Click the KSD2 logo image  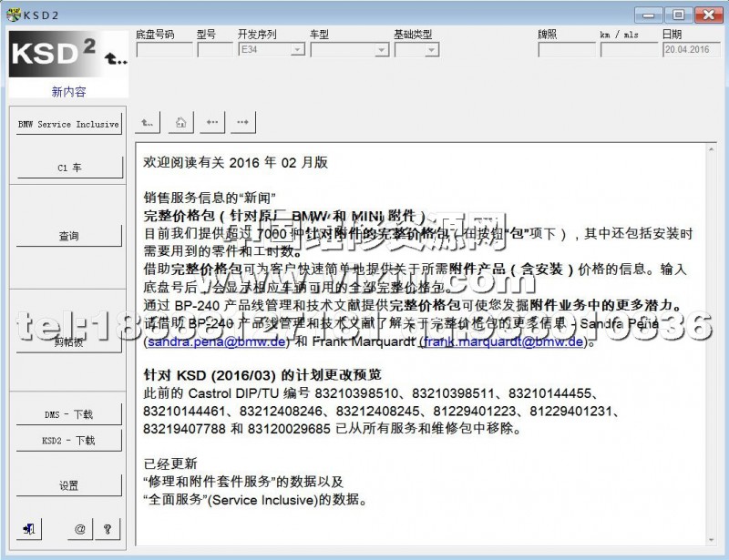coord(68,54)
